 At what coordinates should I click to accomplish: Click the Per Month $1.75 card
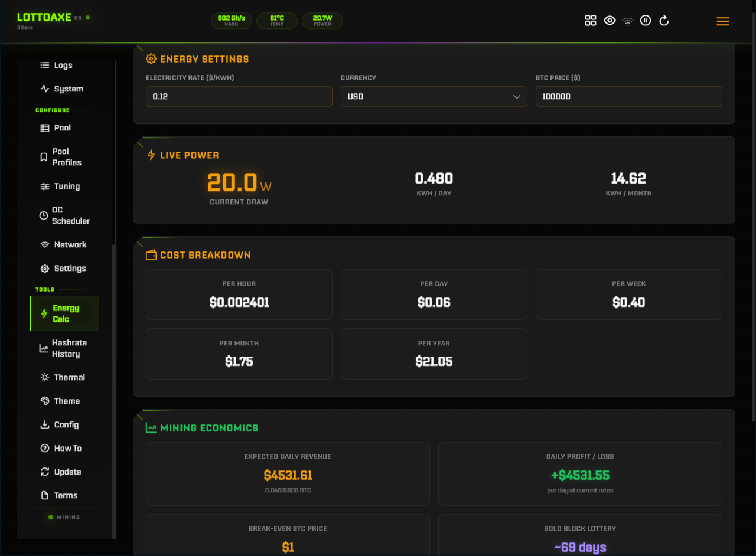tap(239, 354)
